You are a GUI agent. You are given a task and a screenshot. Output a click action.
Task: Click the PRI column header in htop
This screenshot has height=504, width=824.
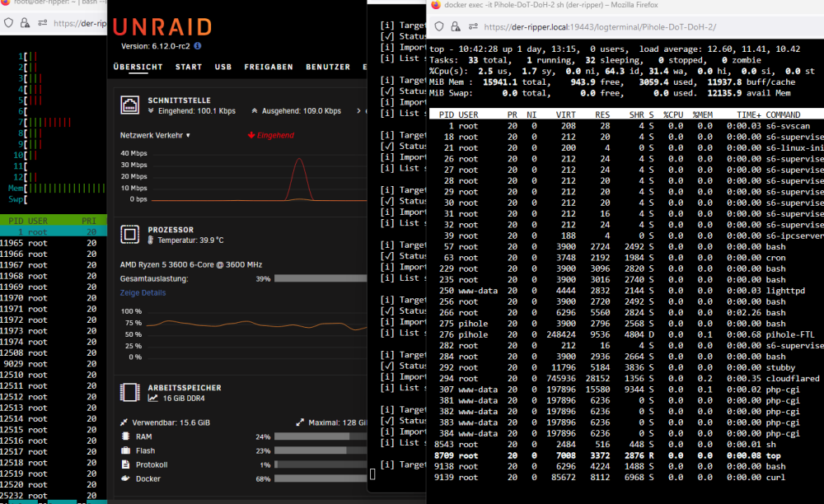[89, 221]
